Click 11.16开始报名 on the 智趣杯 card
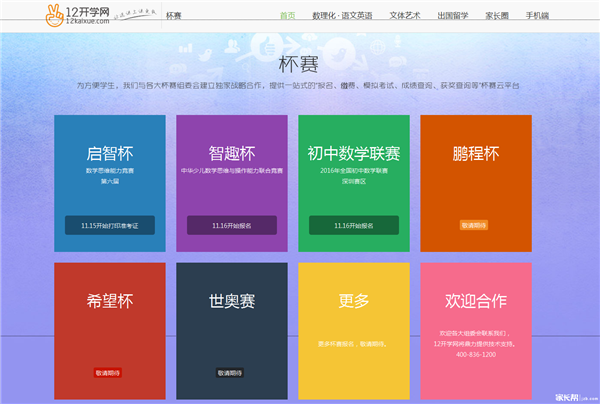Screen dimensions: 600x404 (233, 226)
